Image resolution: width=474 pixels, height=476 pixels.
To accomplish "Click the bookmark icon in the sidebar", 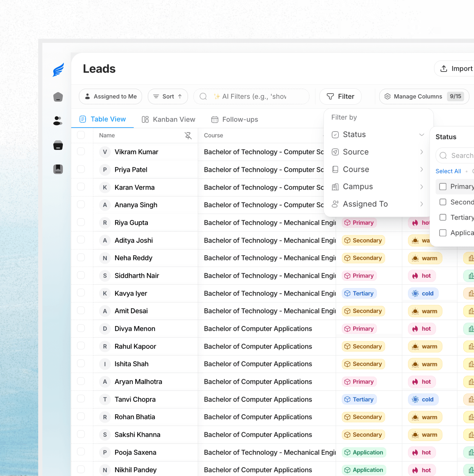I will pyautogui.click(x=58, y=169).
